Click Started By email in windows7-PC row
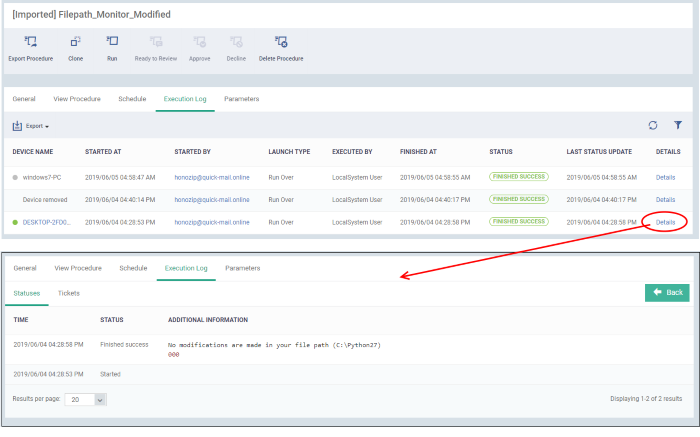The width and height of the screenshot is (700, 437). (x=212, y=177)
